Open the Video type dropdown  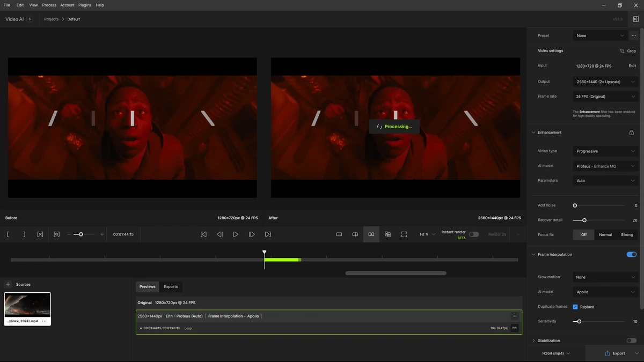[605, 151]
